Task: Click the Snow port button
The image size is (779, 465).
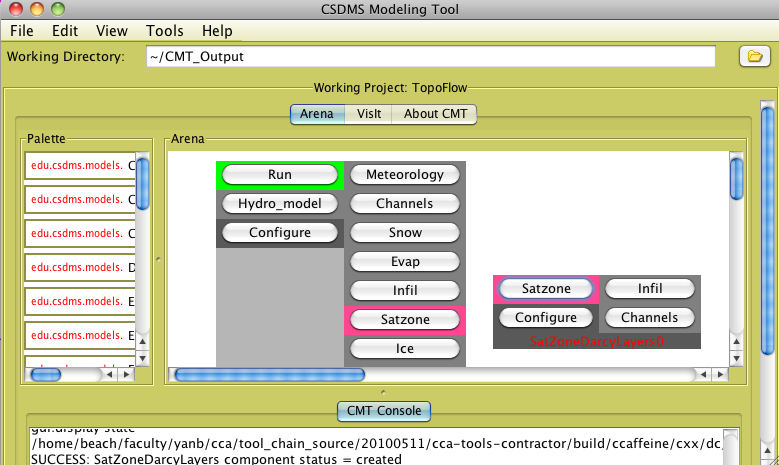Action: 405,232
